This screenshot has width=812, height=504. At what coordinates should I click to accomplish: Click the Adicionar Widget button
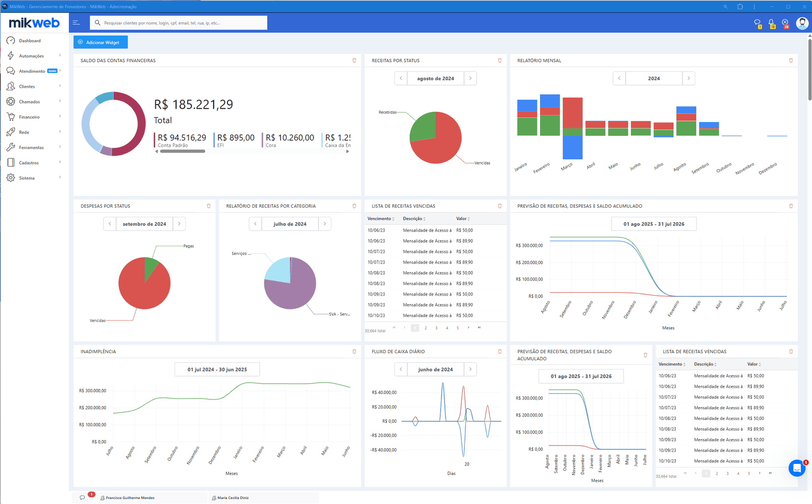point(100,42)
